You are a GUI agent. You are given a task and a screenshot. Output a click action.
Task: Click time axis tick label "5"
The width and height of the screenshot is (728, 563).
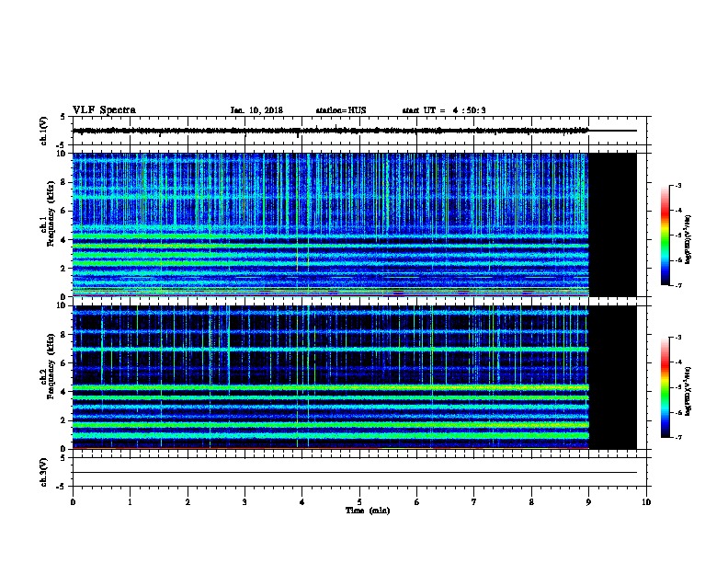(359, 502)
